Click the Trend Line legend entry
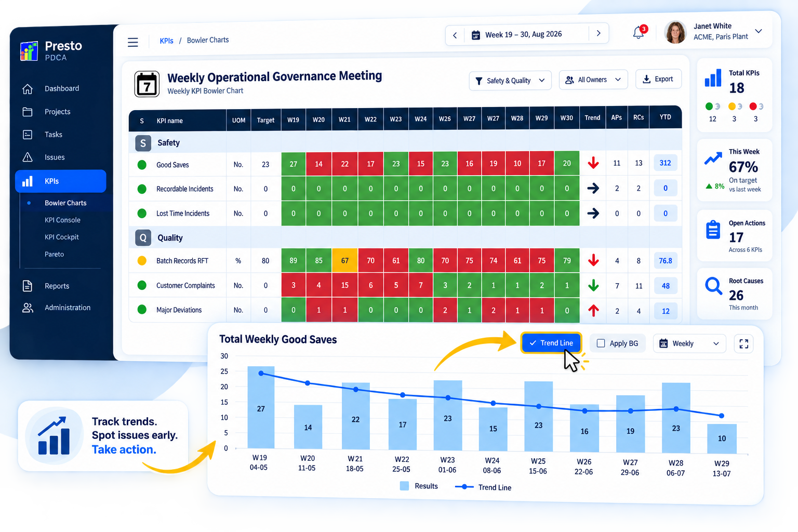Viewport: 798px width, 532px height. (483, 487)
